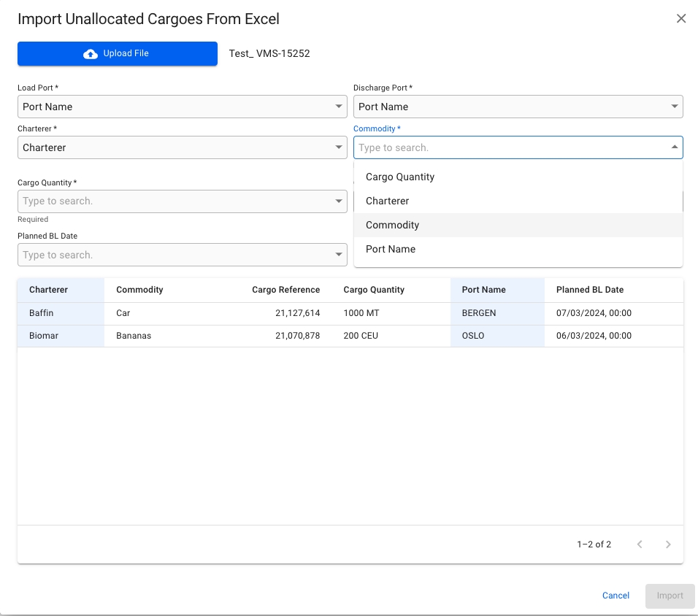
Task: Type in the Commodity search field
Action: 511,147
